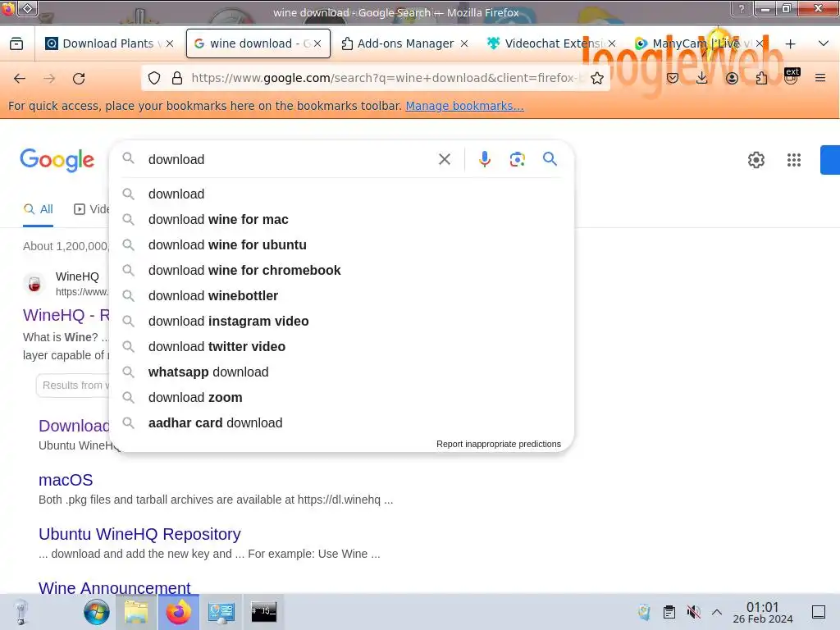Switch to the Add-ons Manager tab

[x=405, y=43]
